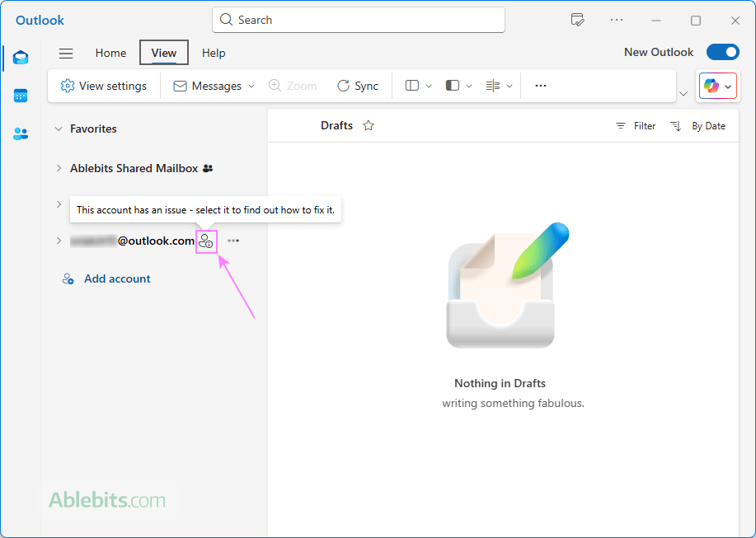Click the account issue icon

click(206, 241)
